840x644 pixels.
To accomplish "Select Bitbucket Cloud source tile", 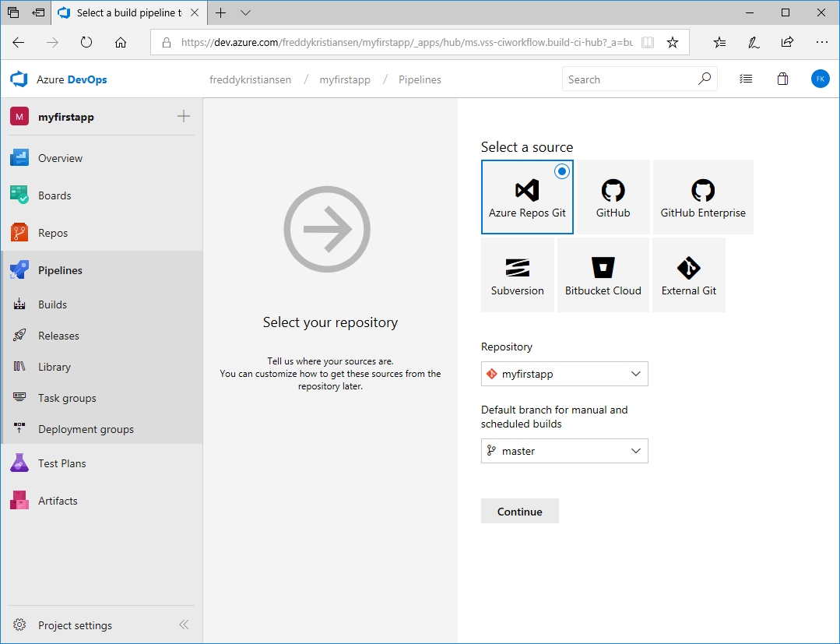I will (x=603, y=275).
